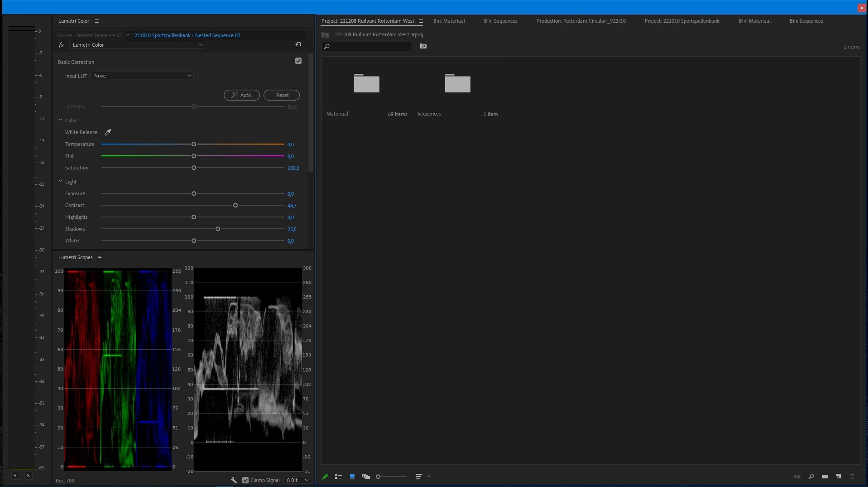The height and width of the screenshot is (487, 868).
Task: Open Production: Rotterdam Circulair_V23.0.0 tab
Action: pos(581,21)
